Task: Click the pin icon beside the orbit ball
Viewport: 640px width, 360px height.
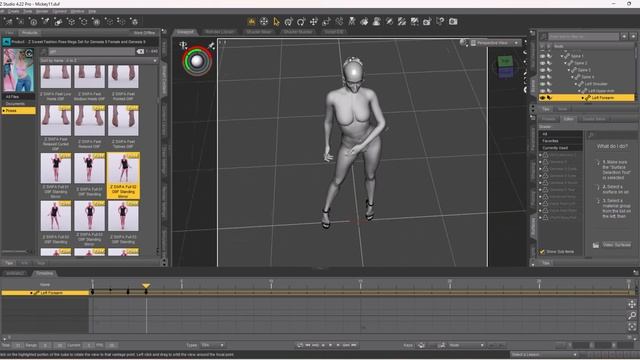Action: [212, 46]
